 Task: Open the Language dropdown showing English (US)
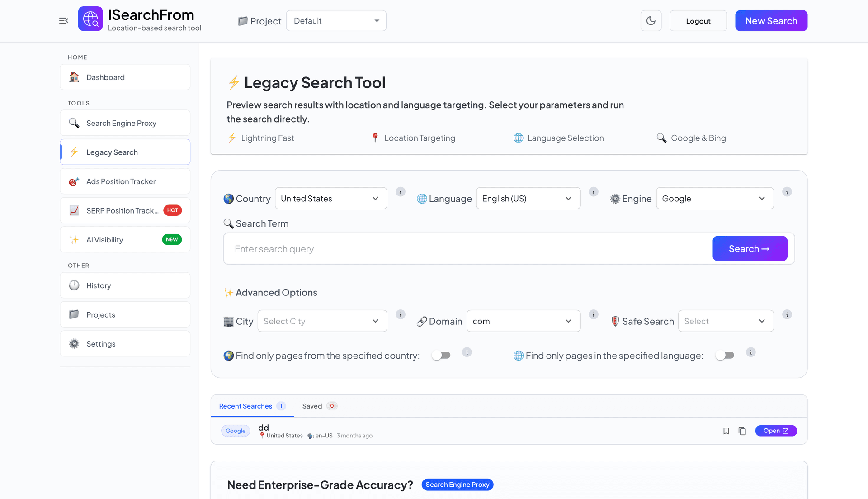pyautogui.click(x=528, y=199)
